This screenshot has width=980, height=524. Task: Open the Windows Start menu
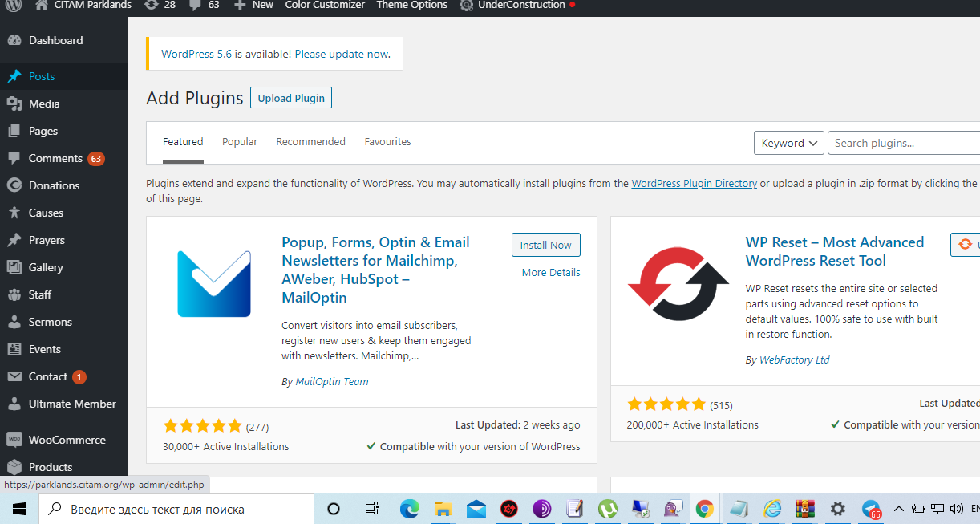point(19,509)
